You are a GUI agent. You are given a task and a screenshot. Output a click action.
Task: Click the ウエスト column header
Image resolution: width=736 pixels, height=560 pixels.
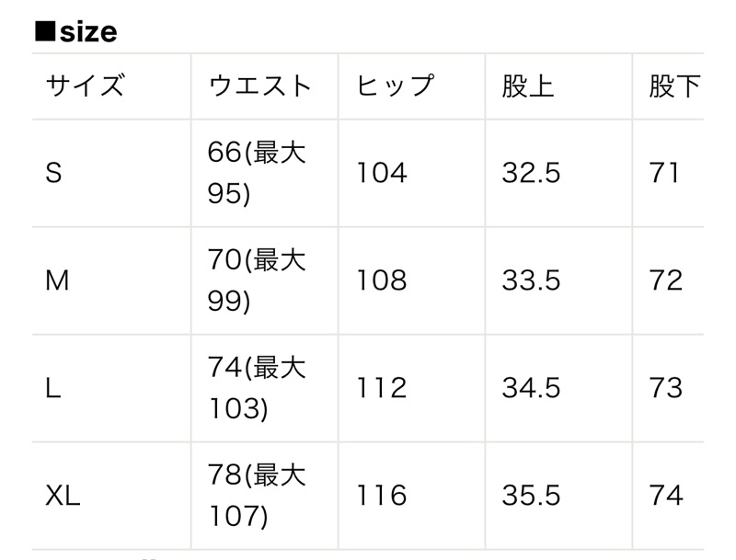tap(260, 86)
